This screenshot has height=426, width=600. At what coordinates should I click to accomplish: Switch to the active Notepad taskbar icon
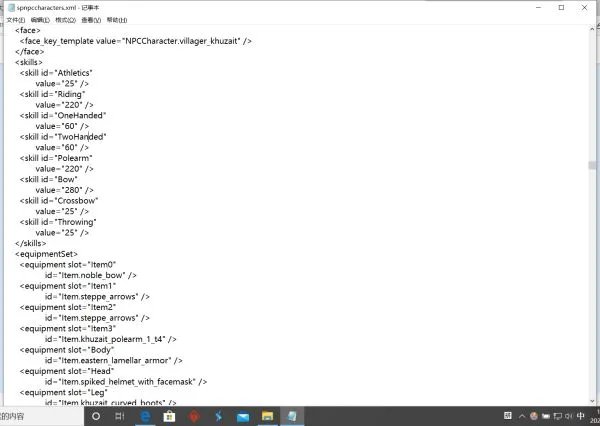pyautogui.click(x=291, y=415)
